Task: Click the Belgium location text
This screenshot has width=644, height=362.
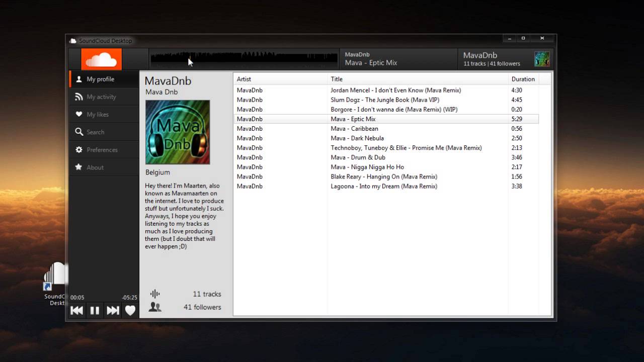Action: tap(157, 172)
